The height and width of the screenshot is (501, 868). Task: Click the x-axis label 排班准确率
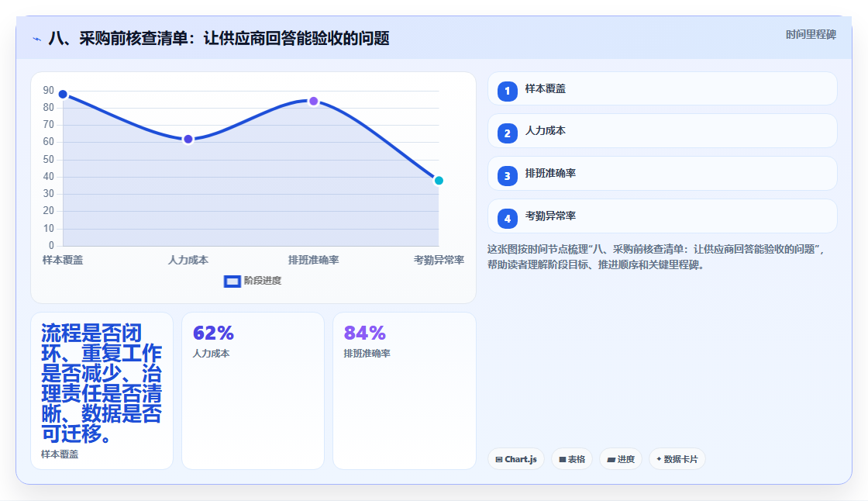(x=313, y=261)
